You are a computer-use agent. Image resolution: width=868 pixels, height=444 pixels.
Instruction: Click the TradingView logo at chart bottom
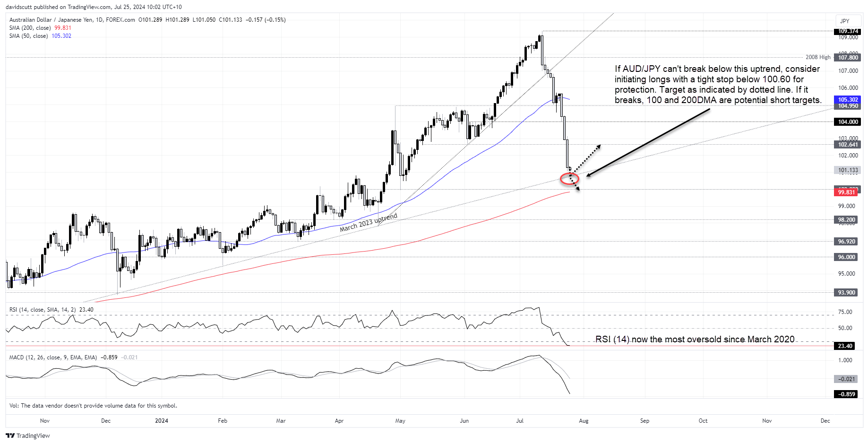[x=28, y=435]
